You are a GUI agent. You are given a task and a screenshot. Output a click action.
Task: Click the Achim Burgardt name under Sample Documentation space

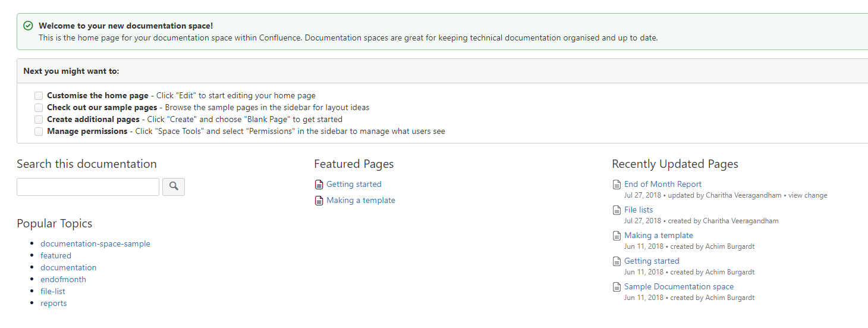[x=730, y=298]
